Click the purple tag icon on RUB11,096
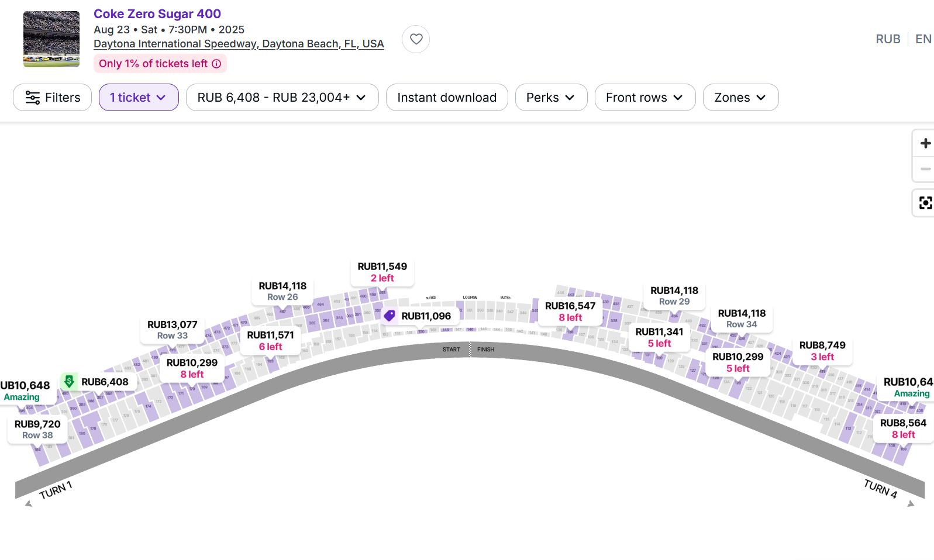Screen dimensions: 934x560 pos(390,316)
